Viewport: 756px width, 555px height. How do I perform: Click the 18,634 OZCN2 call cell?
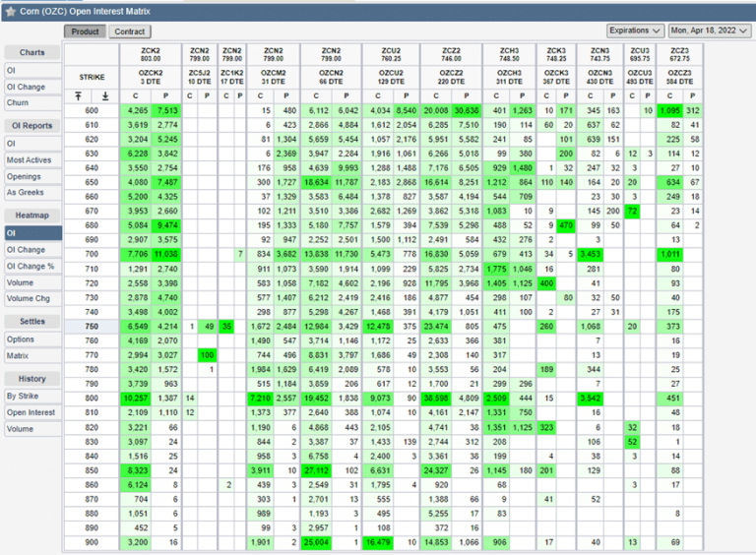pos(316,183)
